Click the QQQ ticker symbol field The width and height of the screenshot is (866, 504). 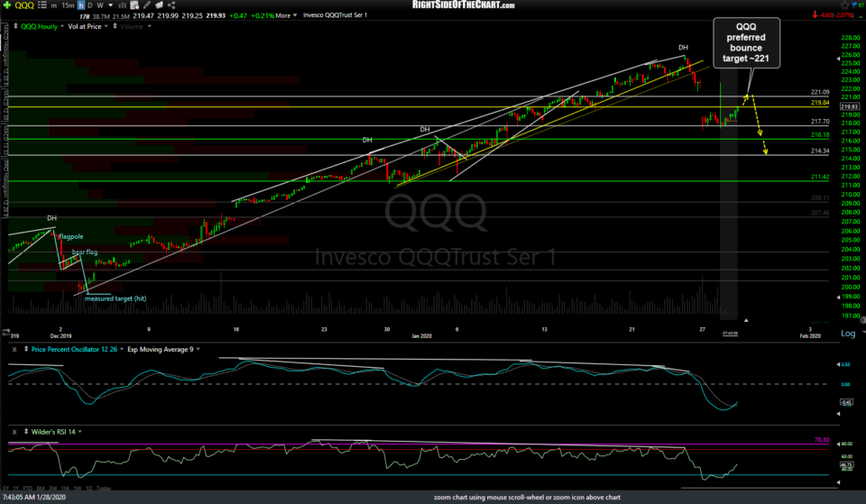click(x=24, y=5)
